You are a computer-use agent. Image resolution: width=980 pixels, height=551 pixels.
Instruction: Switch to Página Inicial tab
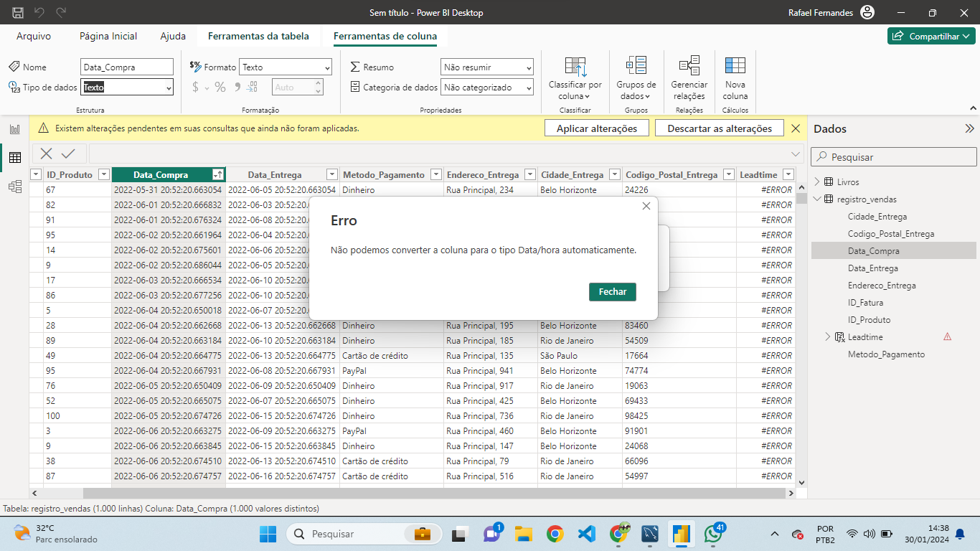click(x=108, y=36)
